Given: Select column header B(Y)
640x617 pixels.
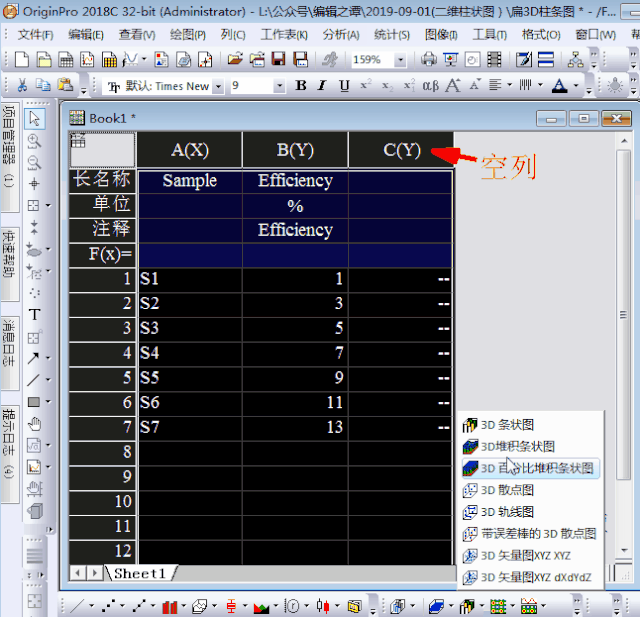Looking at the screenshot, I should pyautogui.click(x=295, y=150).
